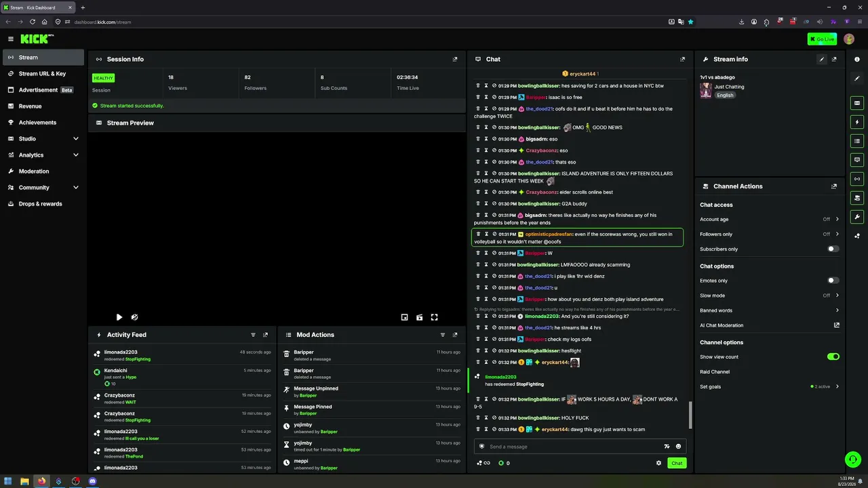Pop out the Session Info panel

coord(455,59)
